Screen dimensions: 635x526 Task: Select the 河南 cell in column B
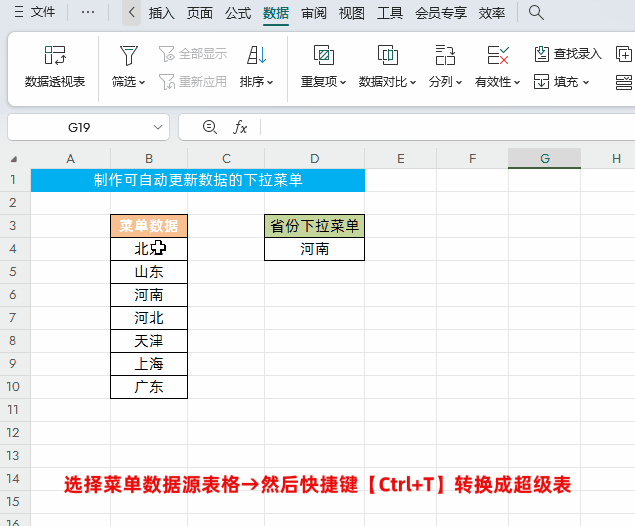coord(149,295)
